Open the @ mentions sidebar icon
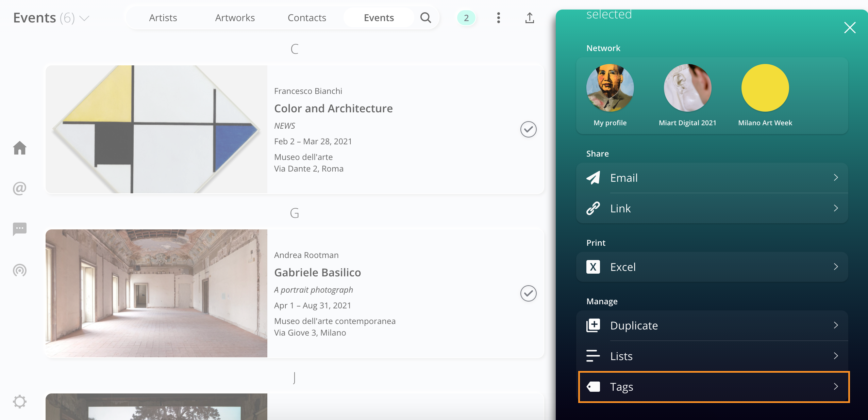 click(20, 188)
